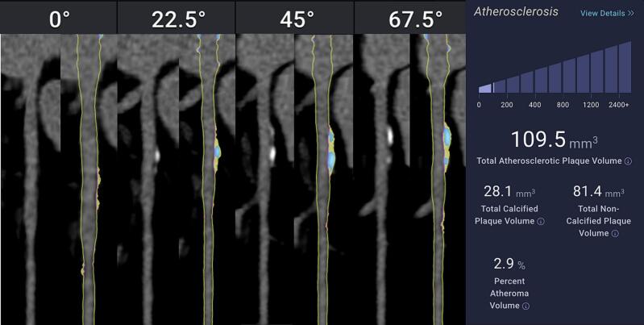Click info icon beside Percent Atheroma Volume
The width and height of the screenshot is (644, 325).
[x=526, y=306]
